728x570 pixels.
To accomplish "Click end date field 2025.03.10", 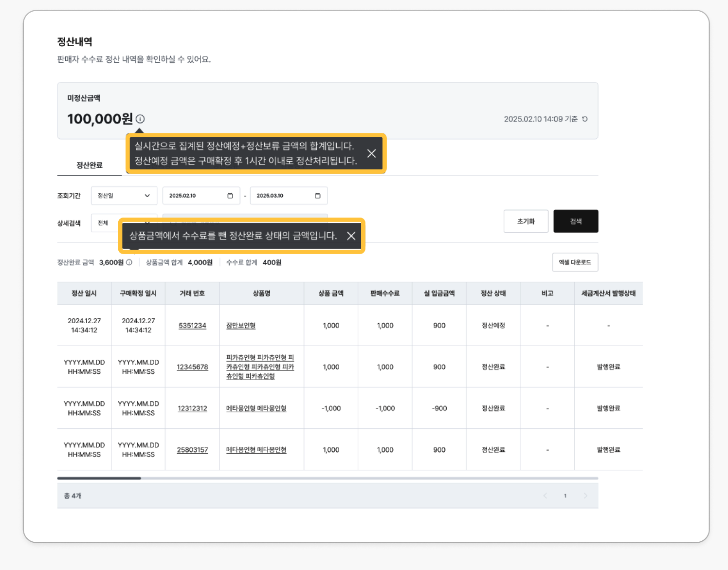I will (289, 196).
